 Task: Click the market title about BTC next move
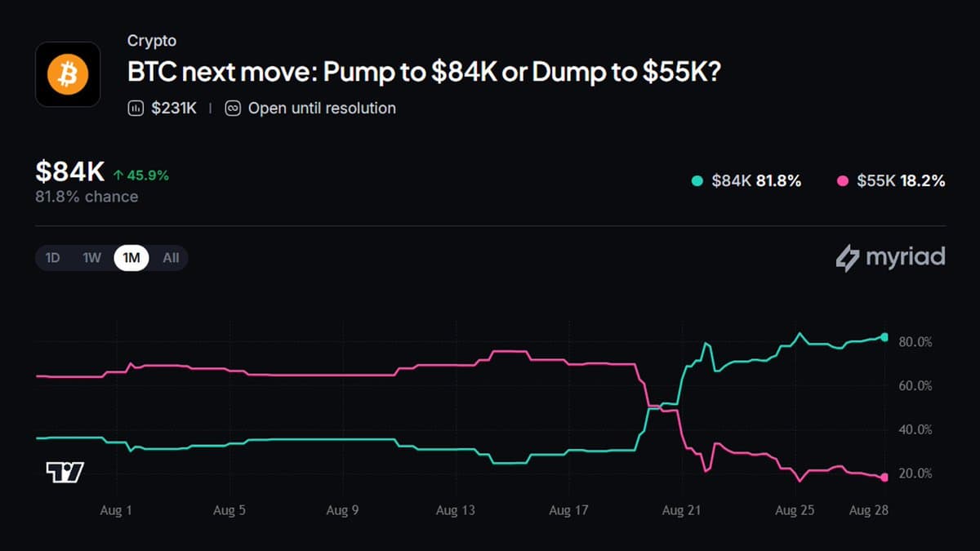[425, 72]
